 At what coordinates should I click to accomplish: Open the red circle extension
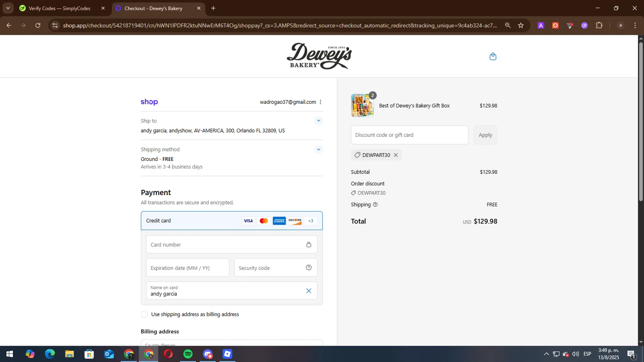point(555,25)
